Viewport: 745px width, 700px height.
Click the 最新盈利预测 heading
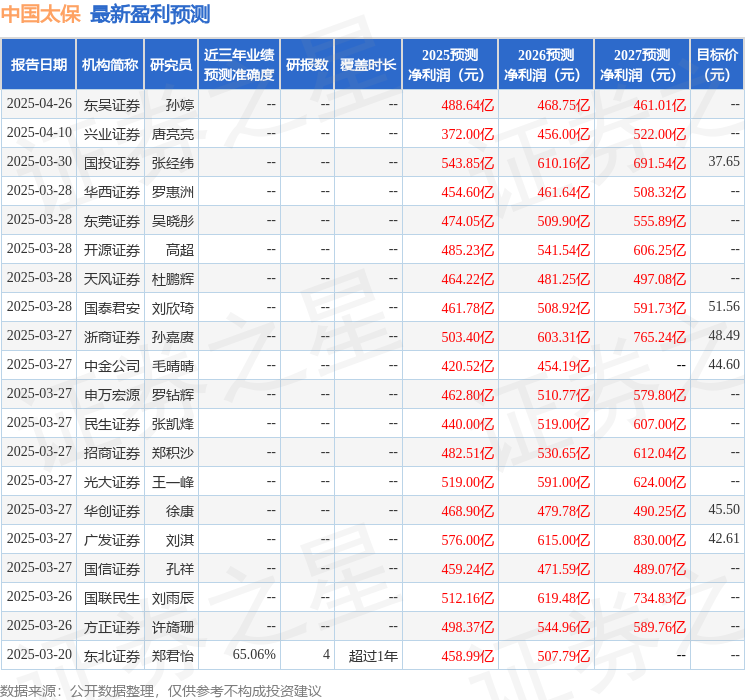pyautogui.click(x=150, y=14)
